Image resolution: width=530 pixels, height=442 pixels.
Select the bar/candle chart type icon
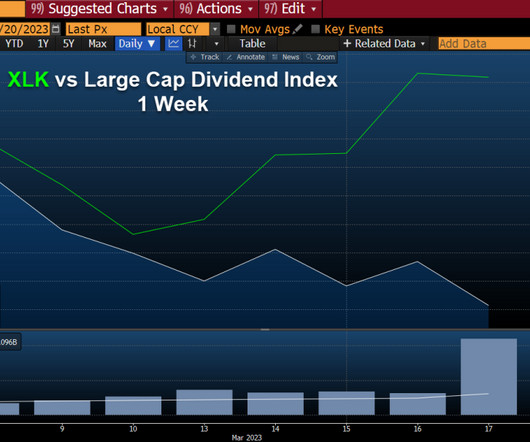click(192, 44)
